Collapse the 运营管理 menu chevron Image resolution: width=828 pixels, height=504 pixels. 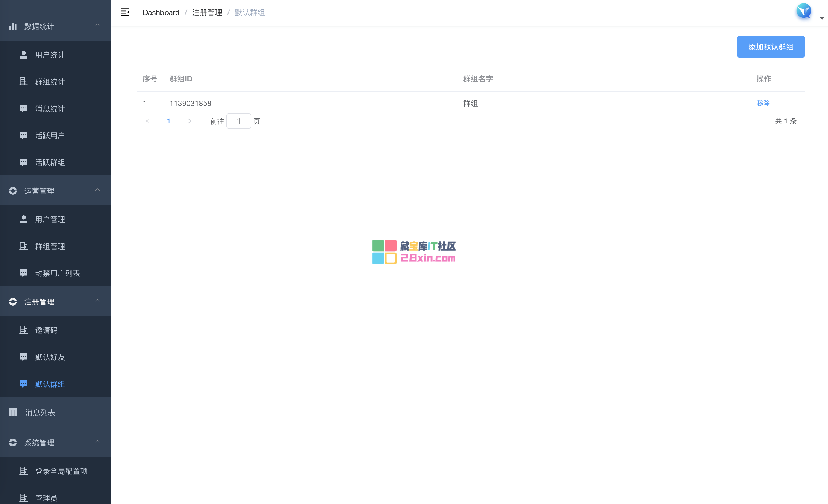pos(97,190)
